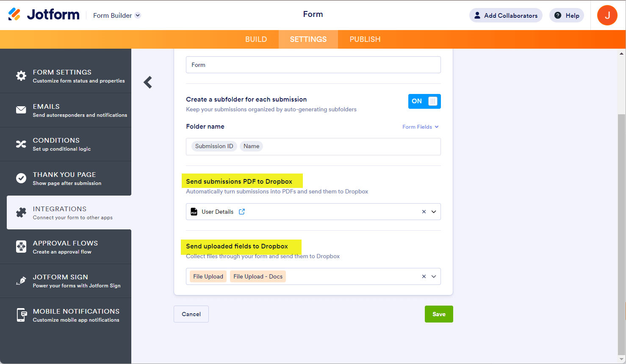Click the Cancel button
The width and height of the screenshot is (626, 364).
pyautogui.click(x=191, y=314)
